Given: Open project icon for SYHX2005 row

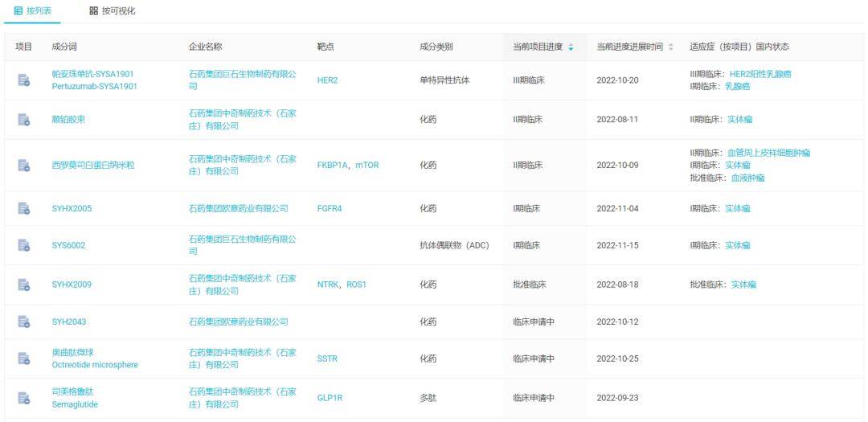Looking at the screenshot, I should [24, 209].
